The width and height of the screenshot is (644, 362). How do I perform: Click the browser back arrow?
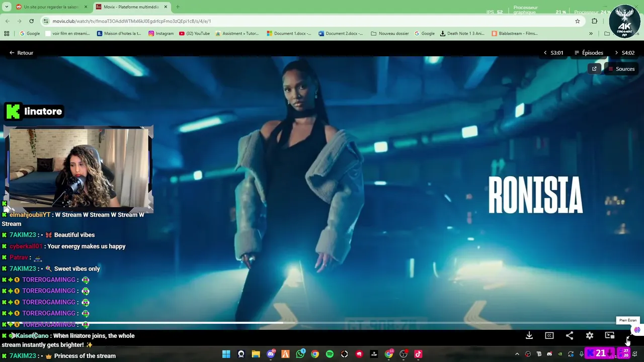coord(7,21)
